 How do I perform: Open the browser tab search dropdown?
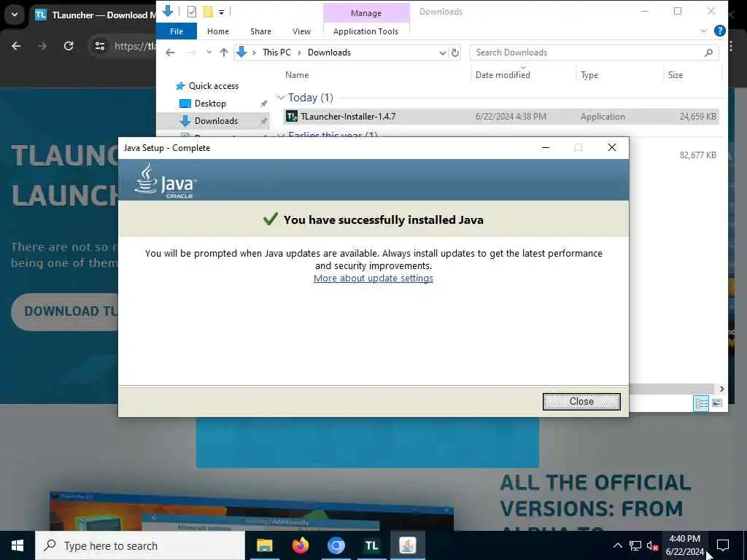tap(15, 15)
